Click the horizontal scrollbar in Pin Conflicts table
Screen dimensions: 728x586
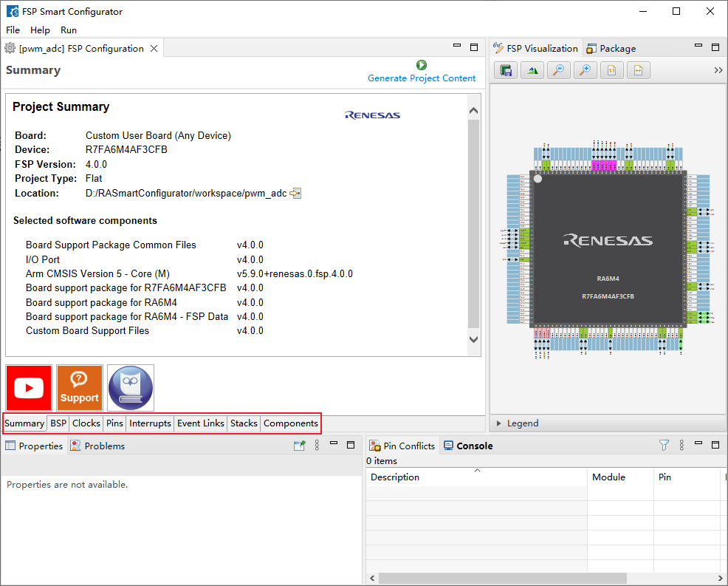point(502,578)
